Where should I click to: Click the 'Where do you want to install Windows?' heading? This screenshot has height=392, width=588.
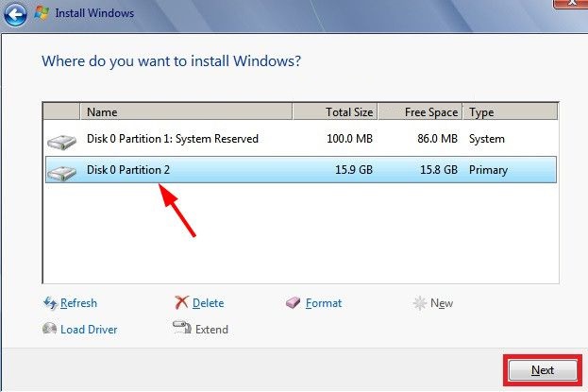(172, 61)
